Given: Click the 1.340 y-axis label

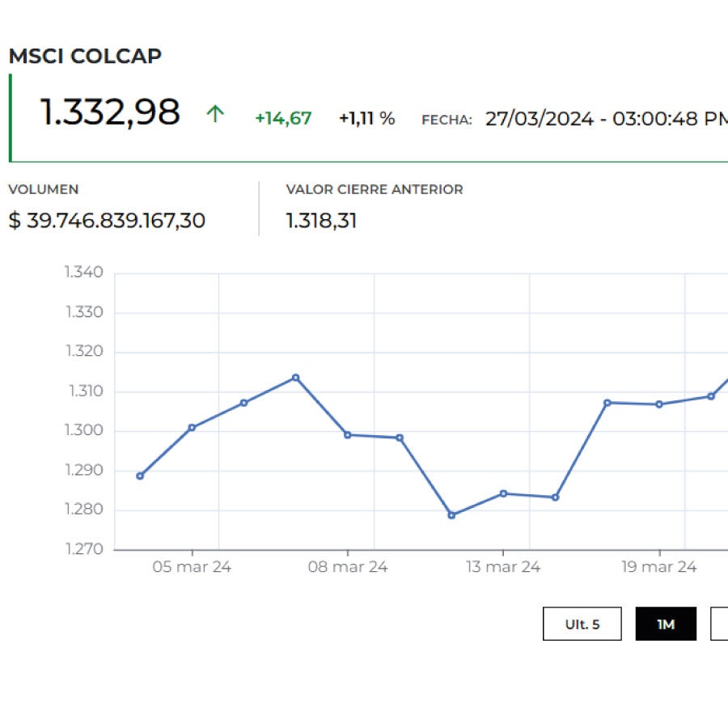Looking at the screenshot, I should pyautogui.click(x=84, y=272).
